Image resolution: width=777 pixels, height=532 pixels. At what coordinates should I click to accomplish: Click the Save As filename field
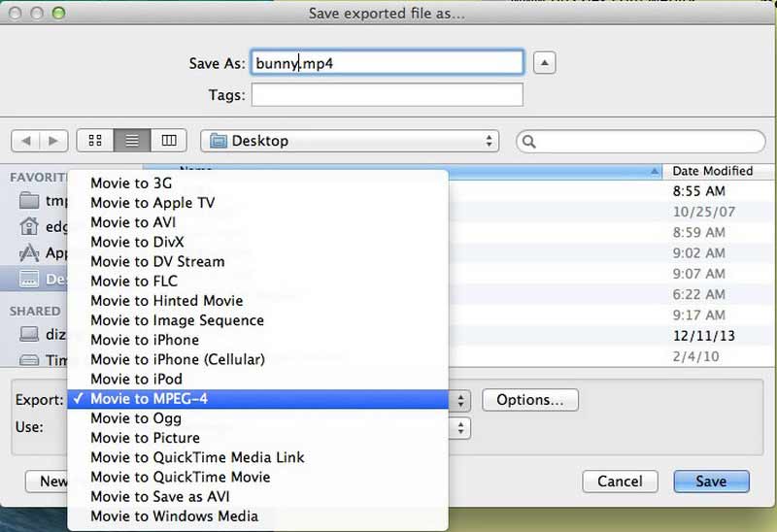(x=387, y=63)
